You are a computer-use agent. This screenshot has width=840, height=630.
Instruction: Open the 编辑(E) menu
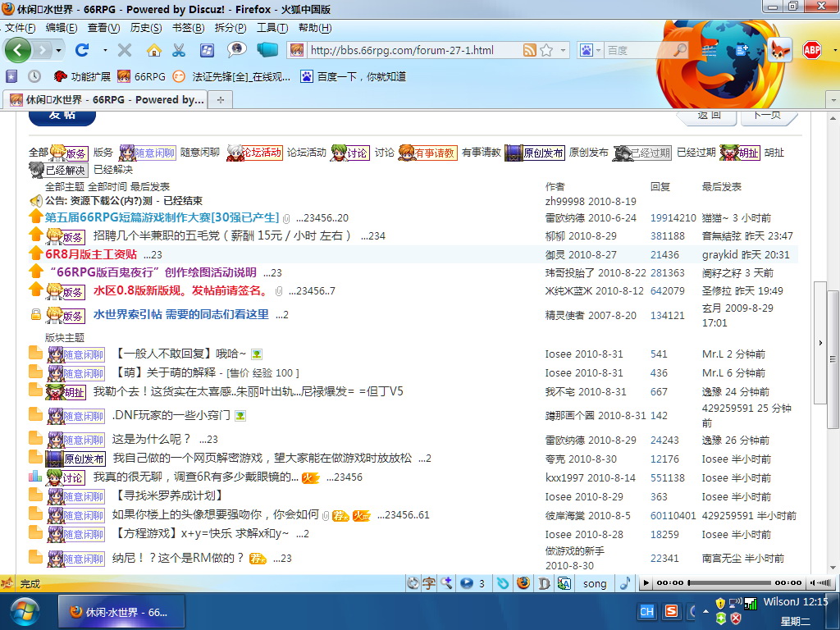[x=61, y=28]
